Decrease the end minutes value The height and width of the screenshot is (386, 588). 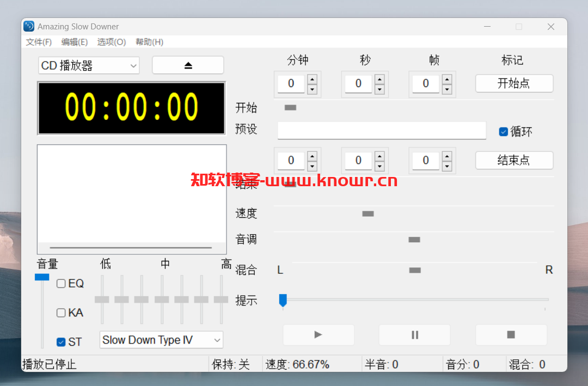[312, 166]
